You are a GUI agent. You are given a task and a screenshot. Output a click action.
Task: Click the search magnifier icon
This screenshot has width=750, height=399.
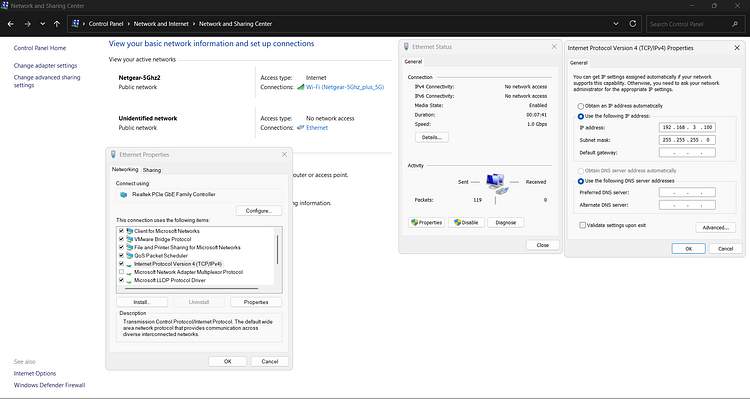coord(735,24)
